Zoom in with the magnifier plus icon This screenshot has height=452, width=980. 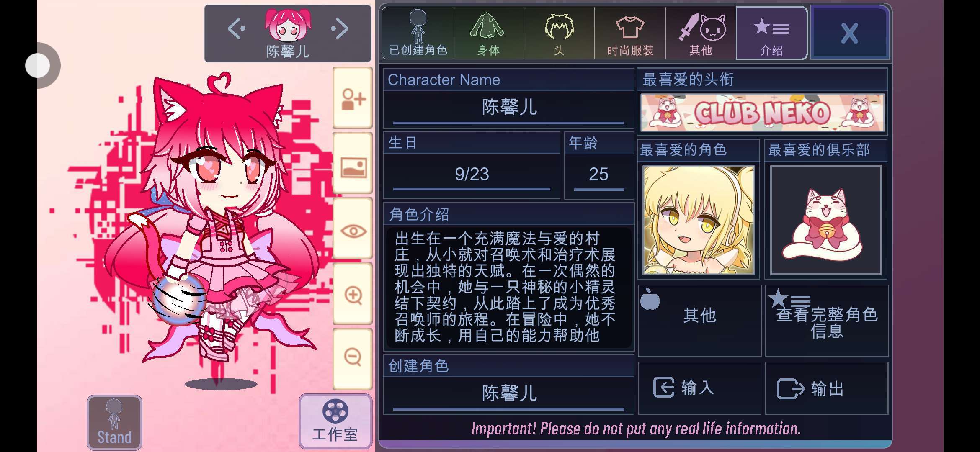(x=353, y=295)
